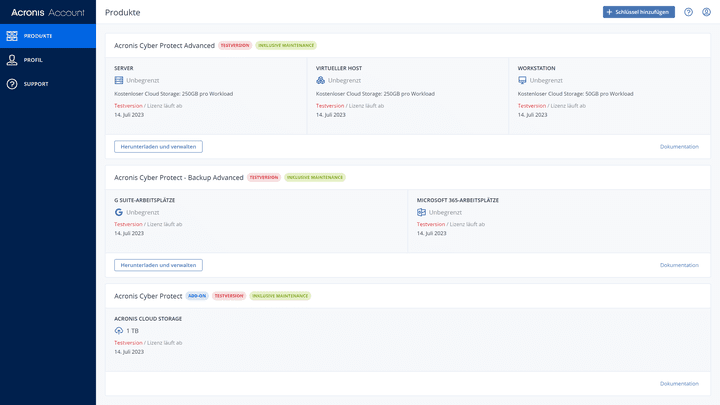Screen dimensions: 720x405
Task: Click the Testversion badge beside the Add-on badge
Action: pos(229,296)
